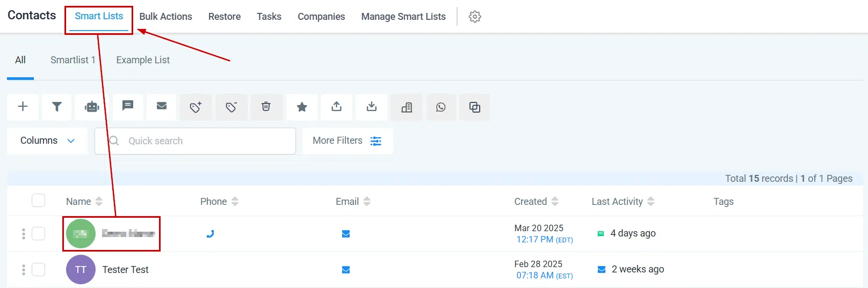
Task: Click the company building icon
Action: [407, 107]
